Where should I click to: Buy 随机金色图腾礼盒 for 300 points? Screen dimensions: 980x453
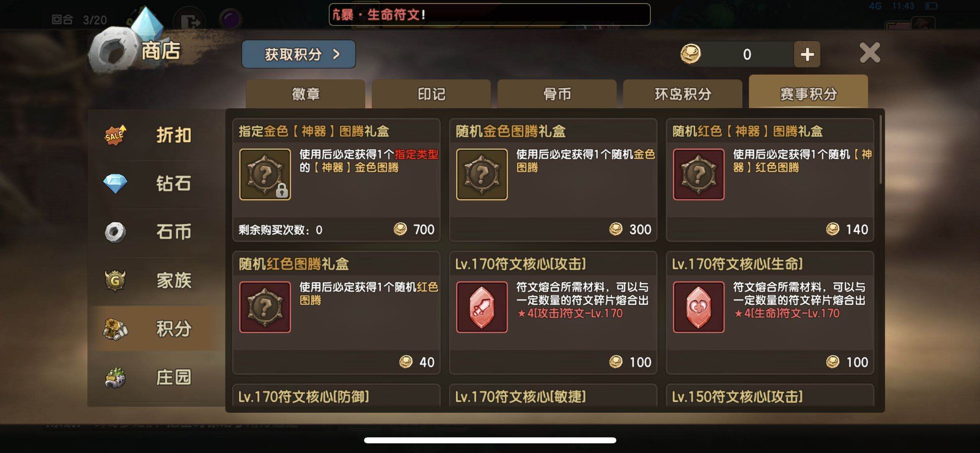(553, 180)
